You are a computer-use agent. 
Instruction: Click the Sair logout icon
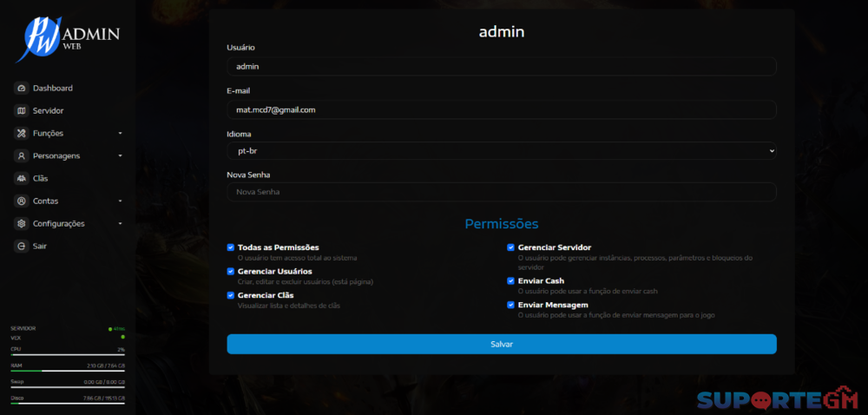coord(22,247)
